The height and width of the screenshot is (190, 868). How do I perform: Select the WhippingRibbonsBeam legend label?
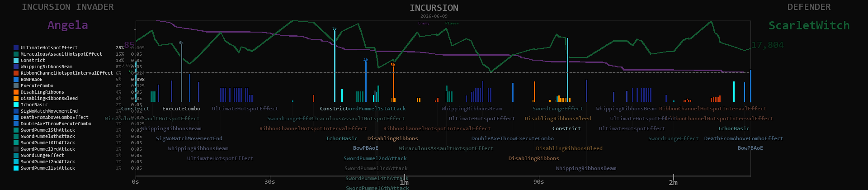click(47, 66)
